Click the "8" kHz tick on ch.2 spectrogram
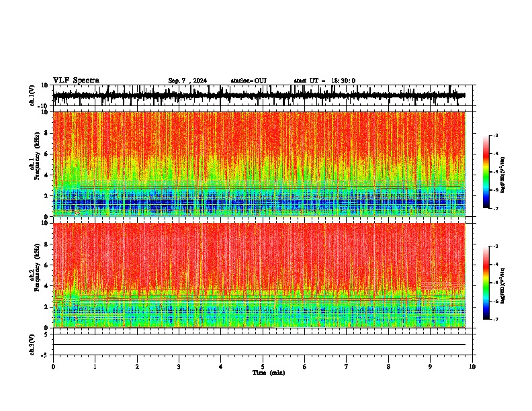532x411 pixels. [x=47, y=244]
